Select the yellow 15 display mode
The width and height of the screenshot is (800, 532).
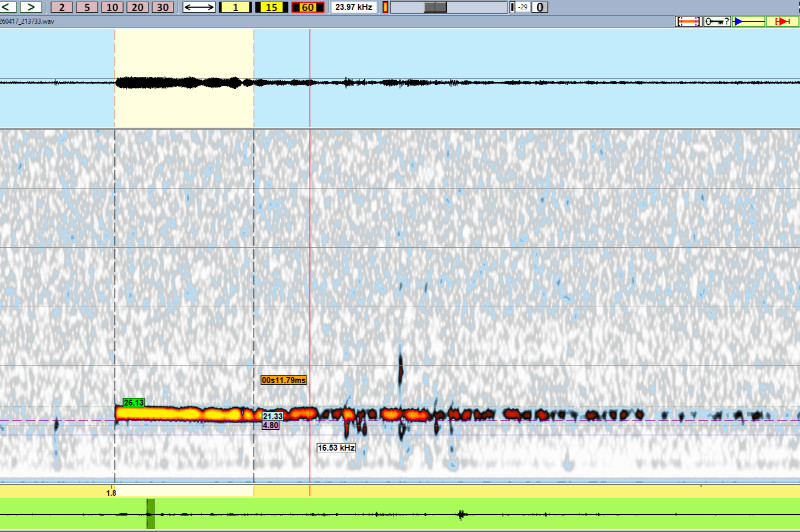point(270,7)
